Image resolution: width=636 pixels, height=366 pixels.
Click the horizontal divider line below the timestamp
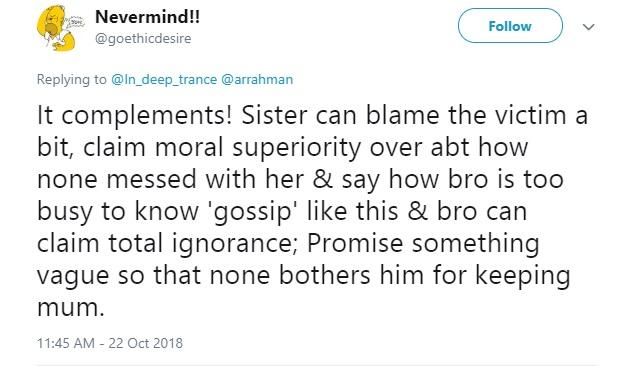pos(317,365)
